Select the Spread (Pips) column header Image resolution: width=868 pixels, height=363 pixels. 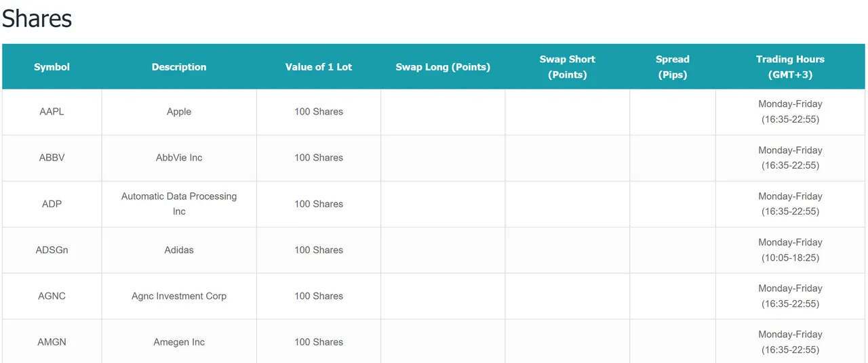click(673, 67)
